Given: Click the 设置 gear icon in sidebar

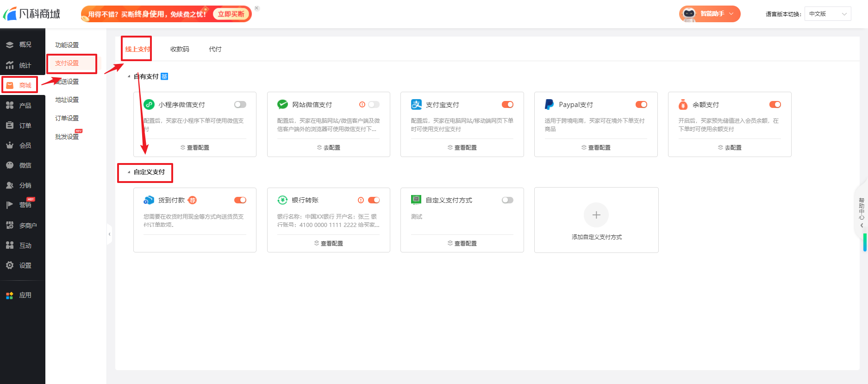Looking at the screenshot, I should tap(10, 265).
